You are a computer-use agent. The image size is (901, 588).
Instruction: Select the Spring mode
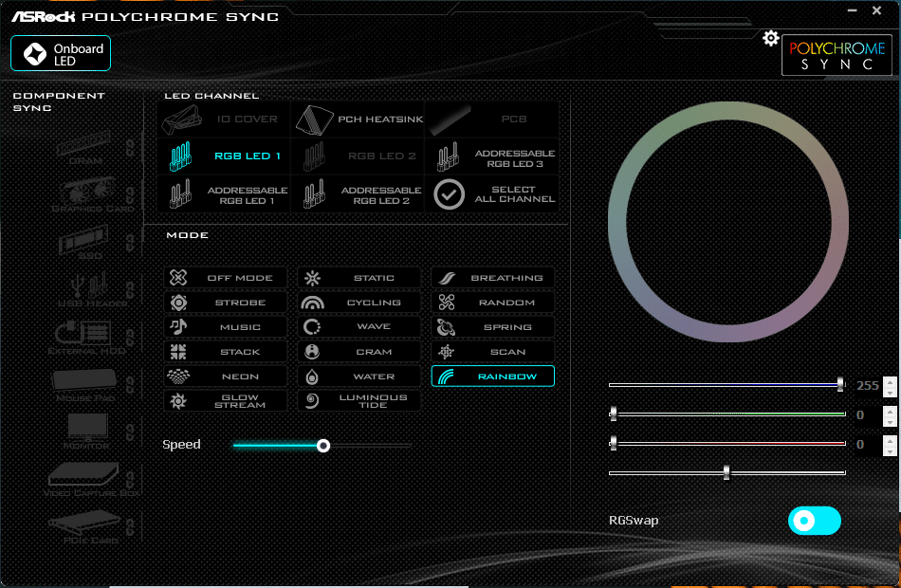pyautogui.click(x=493, y=327)
